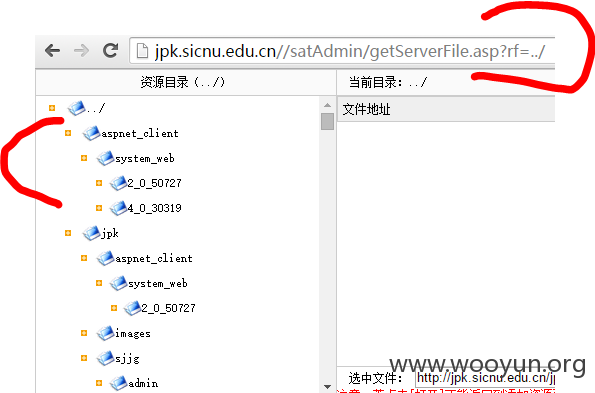
Task: Select the admin folder label
Action: [143, 384]
